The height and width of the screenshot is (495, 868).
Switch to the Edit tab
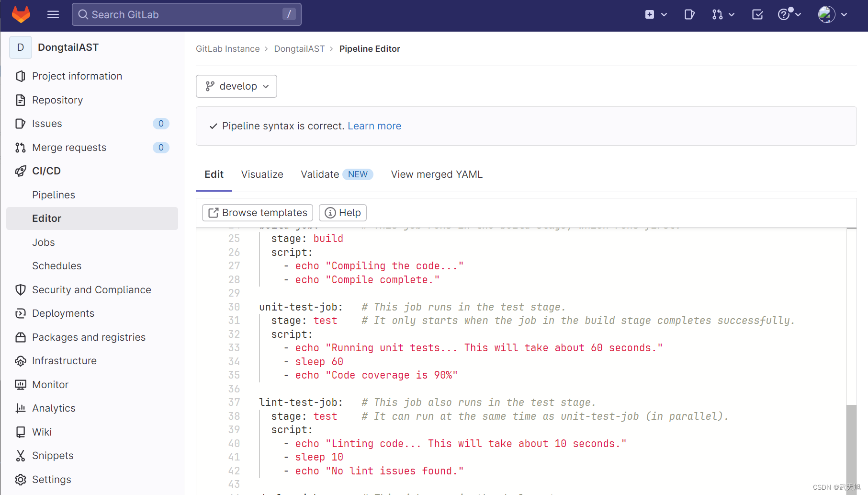coord(214,174)
